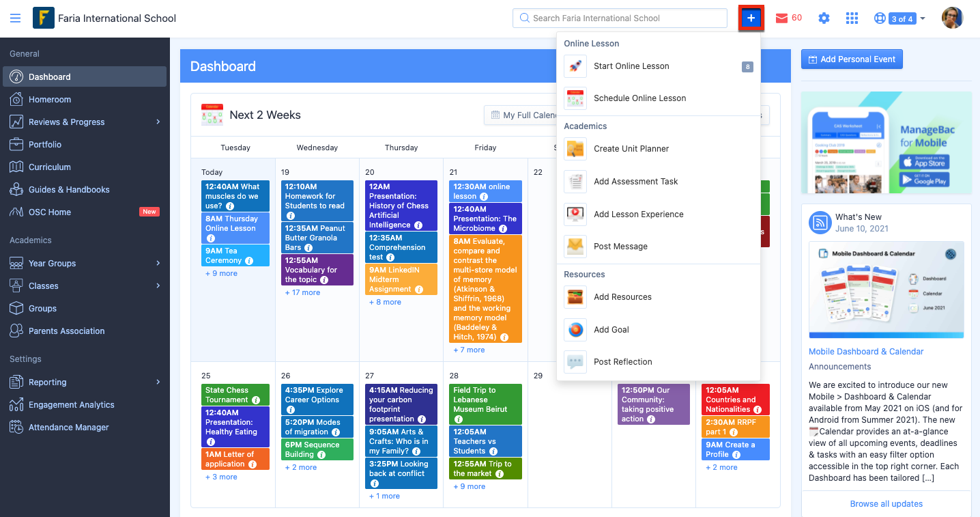
Task: Click the 3 of 4 usage indicator
Action: 898,18
